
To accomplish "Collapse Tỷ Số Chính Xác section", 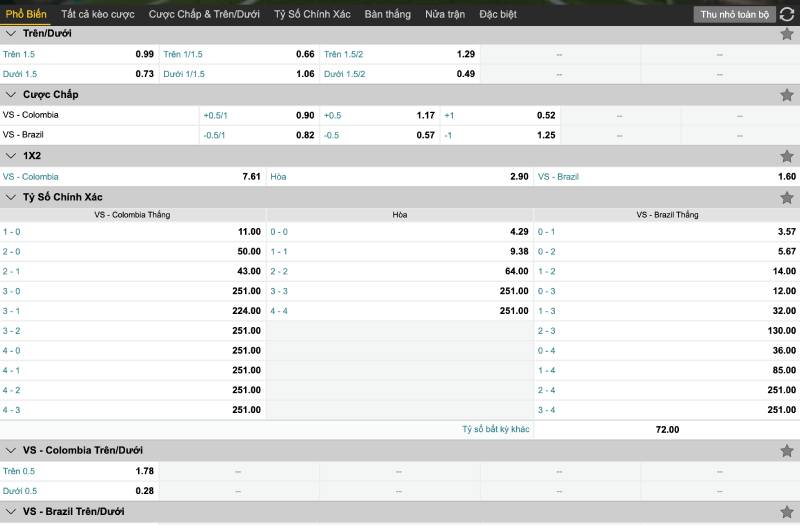I will point(12,197).
